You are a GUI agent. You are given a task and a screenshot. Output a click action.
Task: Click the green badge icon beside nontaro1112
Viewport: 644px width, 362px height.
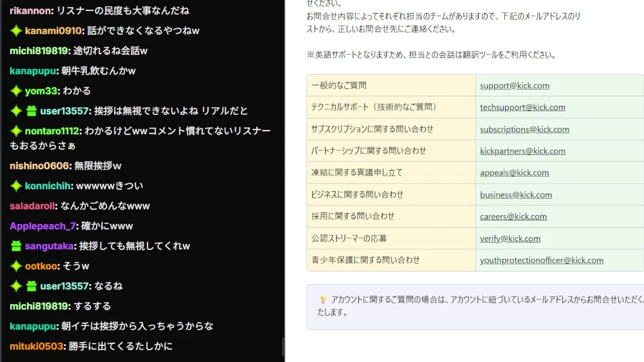point(16,131)
